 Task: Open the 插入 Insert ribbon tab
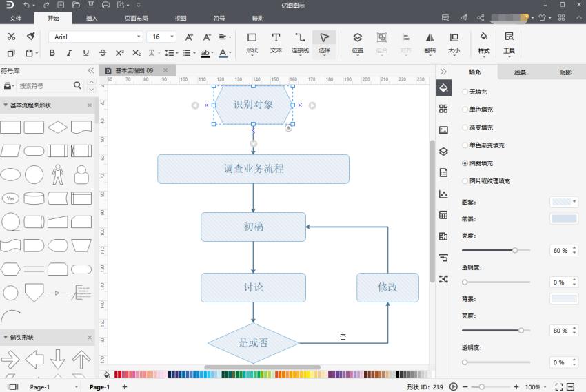tap(92, 19)
